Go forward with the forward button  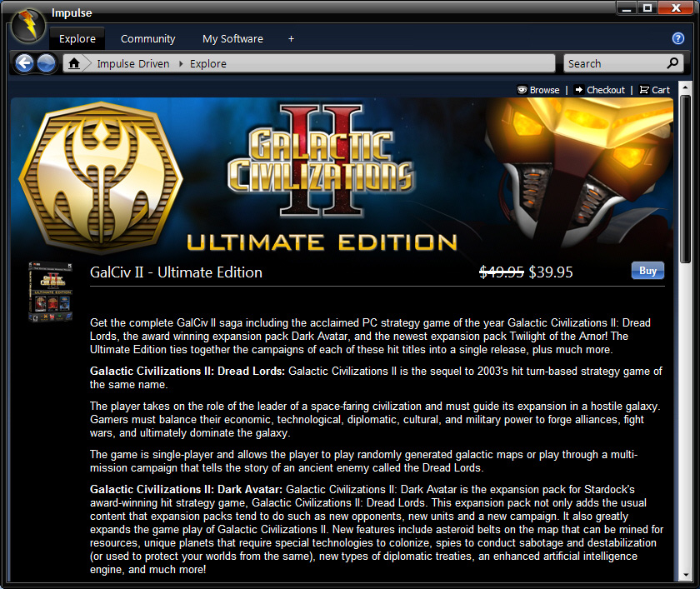point(46,63)
